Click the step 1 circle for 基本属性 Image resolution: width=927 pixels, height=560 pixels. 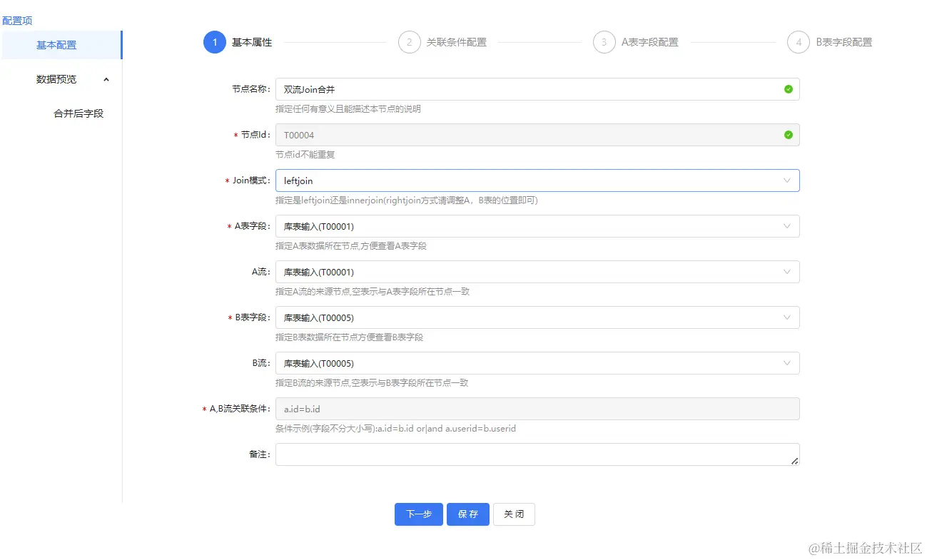[215, 42]
